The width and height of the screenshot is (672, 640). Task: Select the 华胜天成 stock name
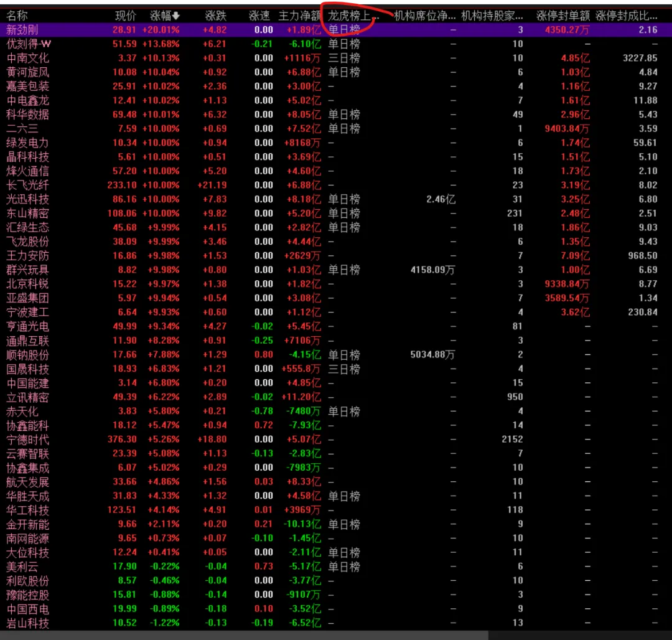(28, 496)
